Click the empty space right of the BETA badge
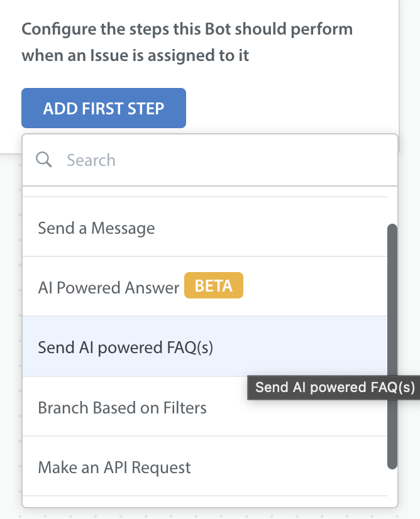Viewport: 420px width, 519px height. coord(314,286)
